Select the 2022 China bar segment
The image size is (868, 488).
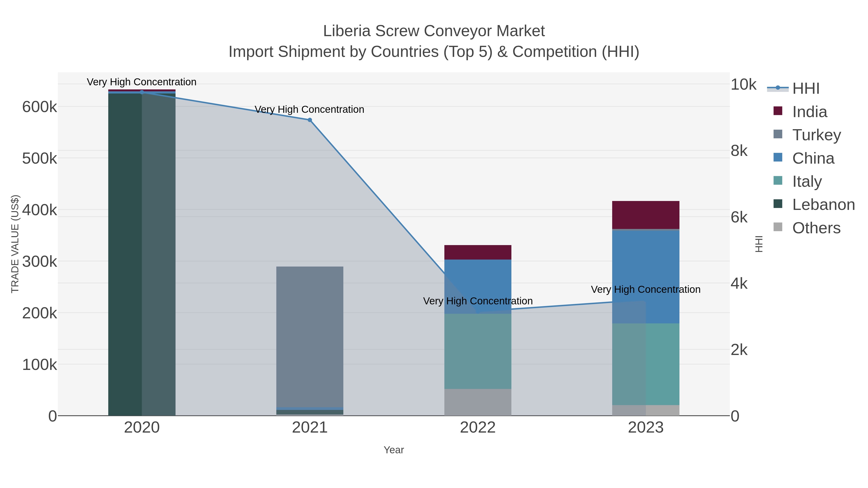click(x=478, y=287)
